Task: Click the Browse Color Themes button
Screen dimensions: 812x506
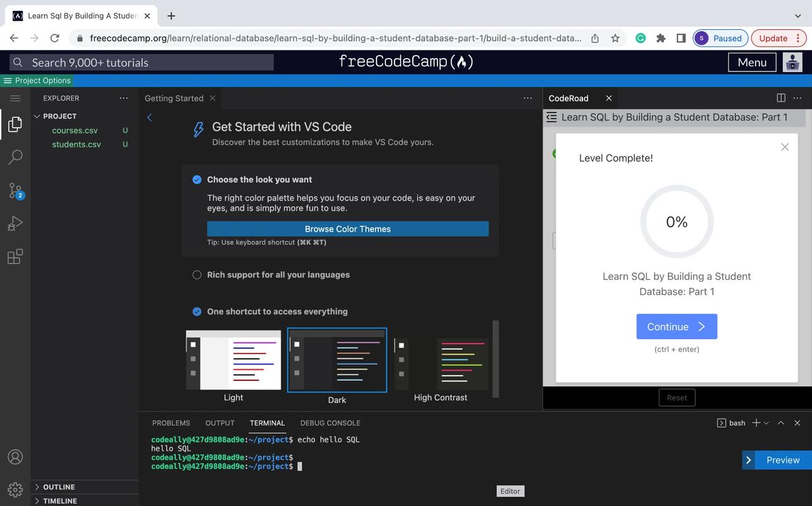Action: [x=348, y=229]
